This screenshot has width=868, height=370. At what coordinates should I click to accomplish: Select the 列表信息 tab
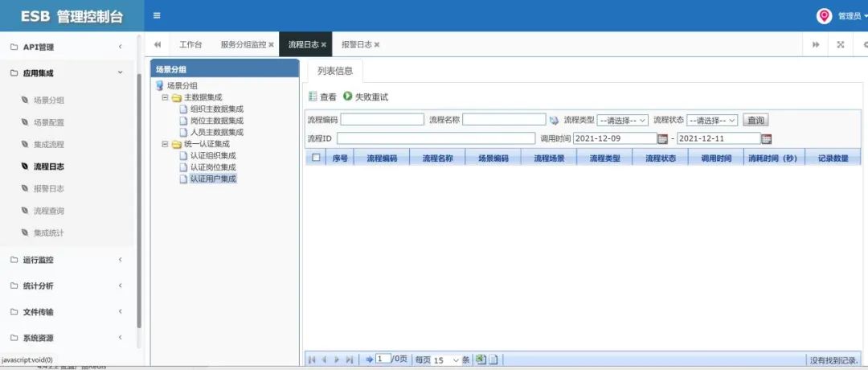click(335, 71)
